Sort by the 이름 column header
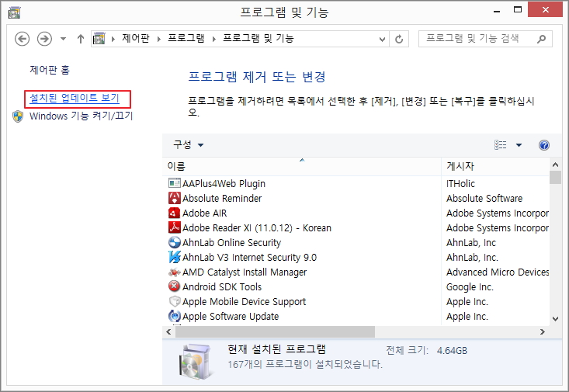 [301, 166]
